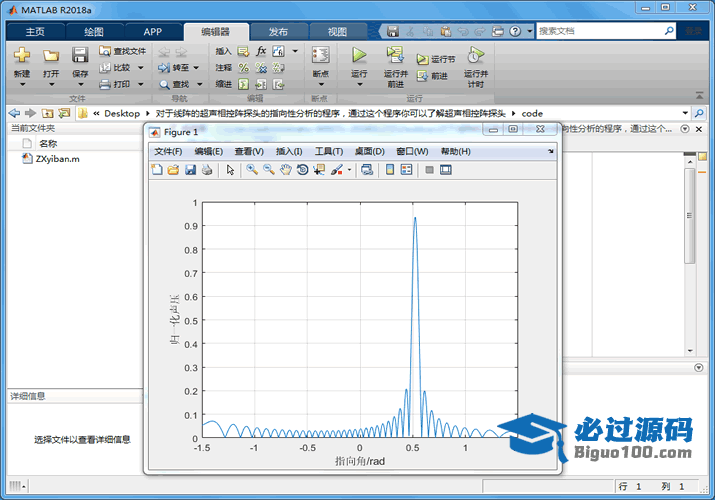Open Figure 1 Edit (编辑) menu
This screenshot has width=715, height=500.
point(208,151)
